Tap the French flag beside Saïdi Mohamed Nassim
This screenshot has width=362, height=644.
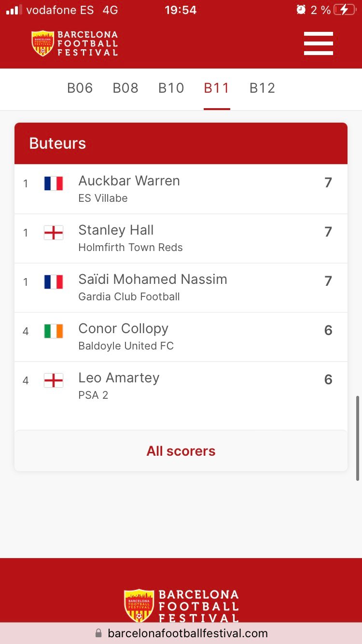click(x=54, y=282)
